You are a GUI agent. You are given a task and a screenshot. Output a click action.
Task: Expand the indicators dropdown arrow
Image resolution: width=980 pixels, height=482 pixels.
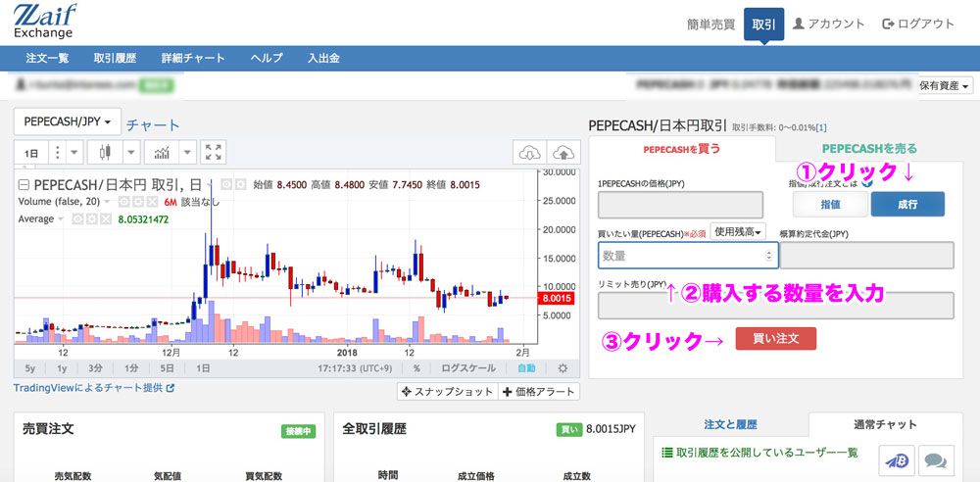coord(189,152)
